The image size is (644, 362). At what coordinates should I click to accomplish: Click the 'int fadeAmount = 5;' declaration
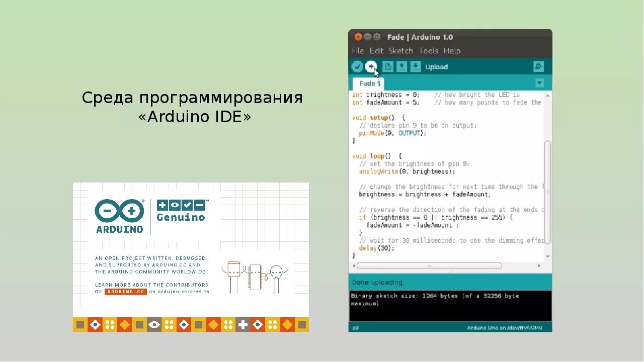[386, 103]
